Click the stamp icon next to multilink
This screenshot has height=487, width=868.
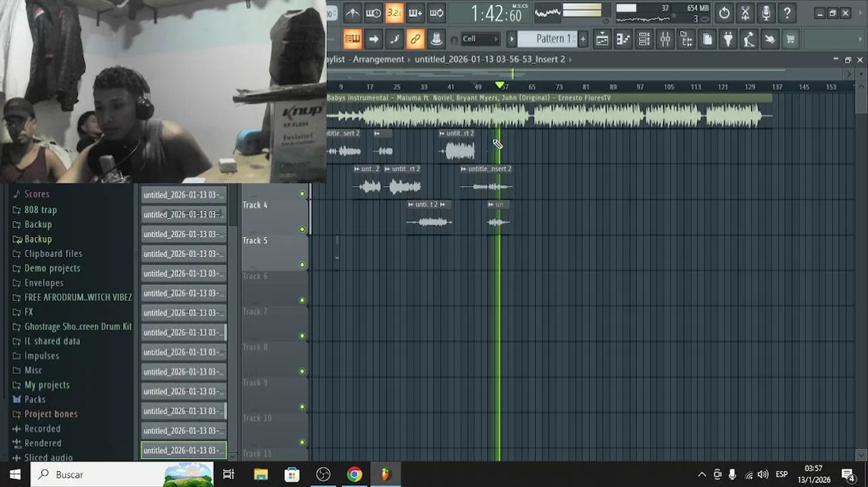[x=437, y=39]
